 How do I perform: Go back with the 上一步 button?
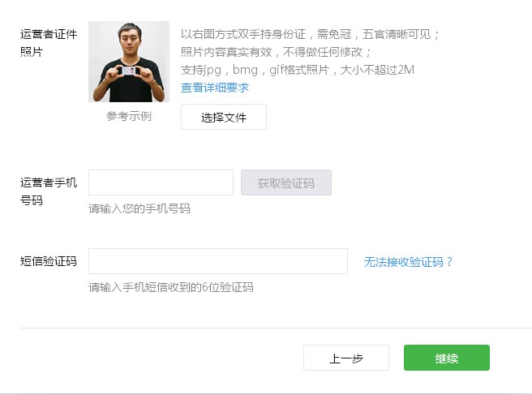345,358
